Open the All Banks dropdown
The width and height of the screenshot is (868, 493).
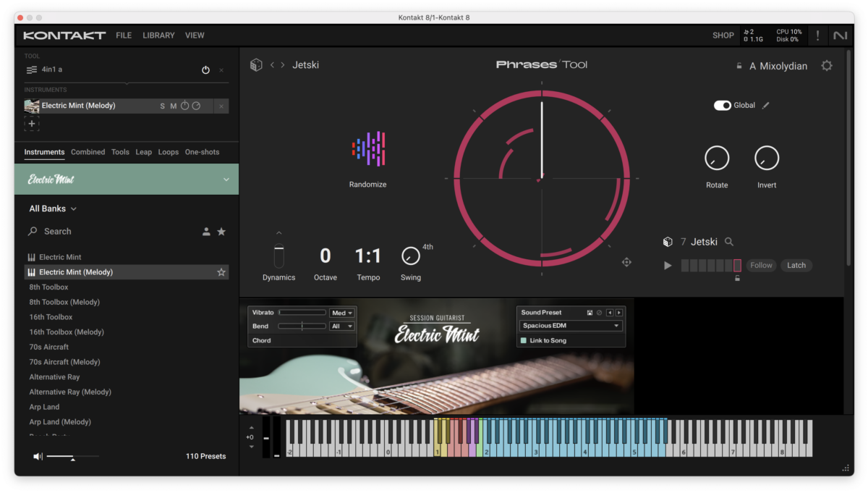click(53, 208)
